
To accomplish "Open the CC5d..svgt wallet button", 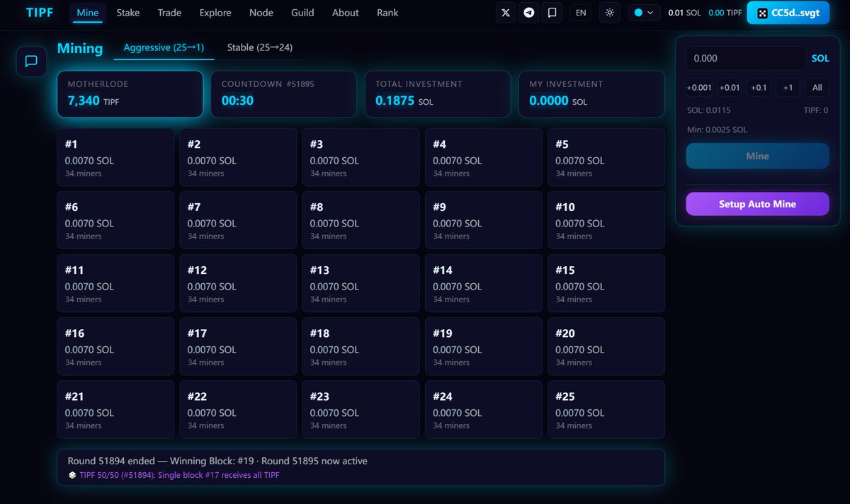I will click(788, 13).
